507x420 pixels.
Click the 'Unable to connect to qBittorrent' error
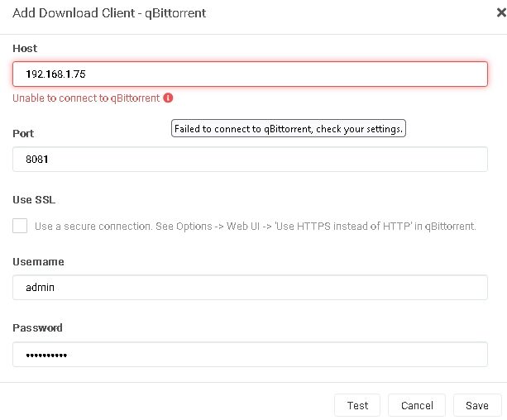click(86, 98)
